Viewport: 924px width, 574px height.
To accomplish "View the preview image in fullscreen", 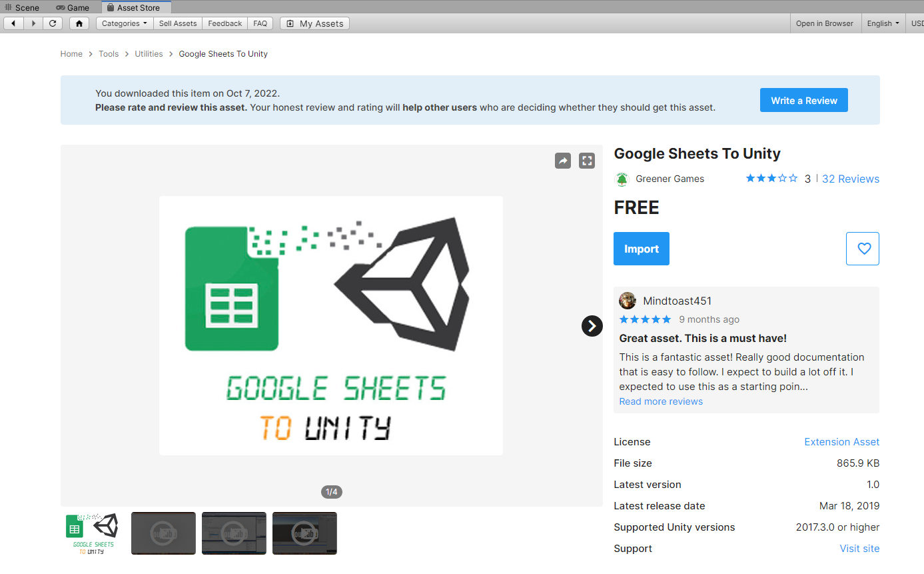I will pos(587,161).
